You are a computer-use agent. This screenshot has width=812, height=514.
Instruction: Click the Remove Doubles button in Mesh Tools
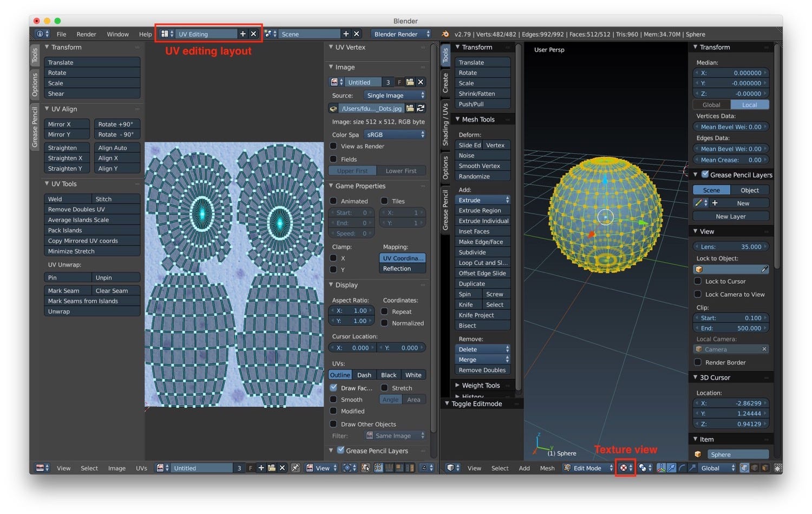click(483, 370)
